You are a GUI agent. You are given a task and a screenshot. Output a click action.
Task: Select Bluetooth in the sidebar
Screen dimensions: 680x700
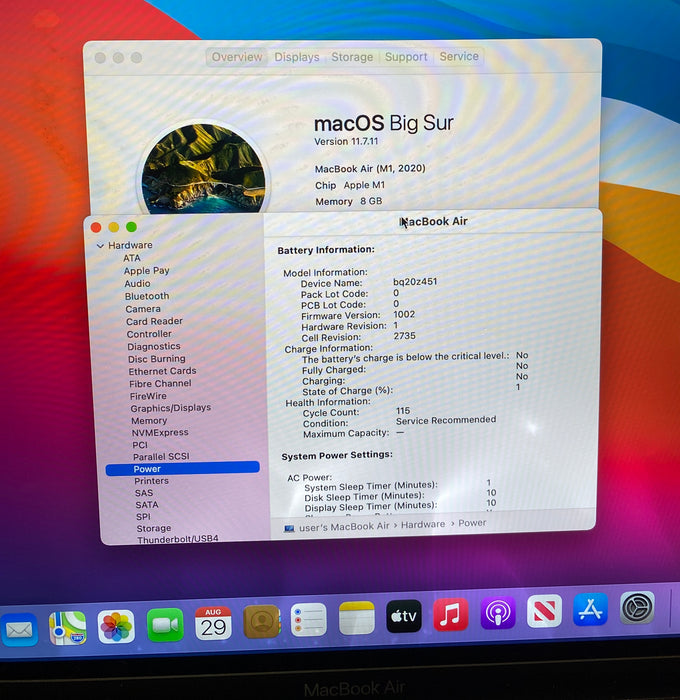point(147,296)
